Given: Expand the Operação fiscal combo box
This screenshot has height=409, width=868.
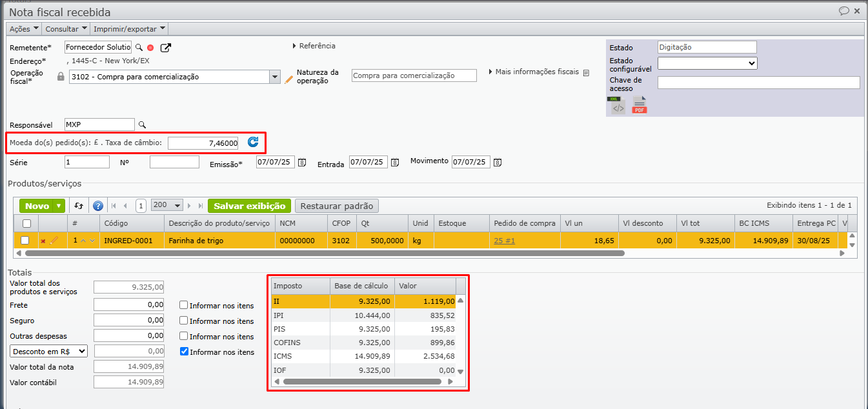Looking at the screenshot, I should pyautogui.click(x=274, y=77).
